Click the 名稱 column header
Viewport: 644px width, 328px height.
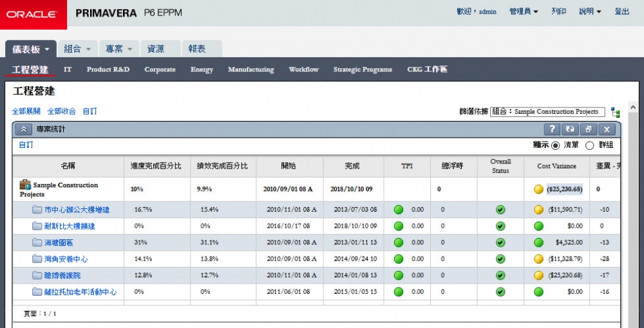pos(68,166)
